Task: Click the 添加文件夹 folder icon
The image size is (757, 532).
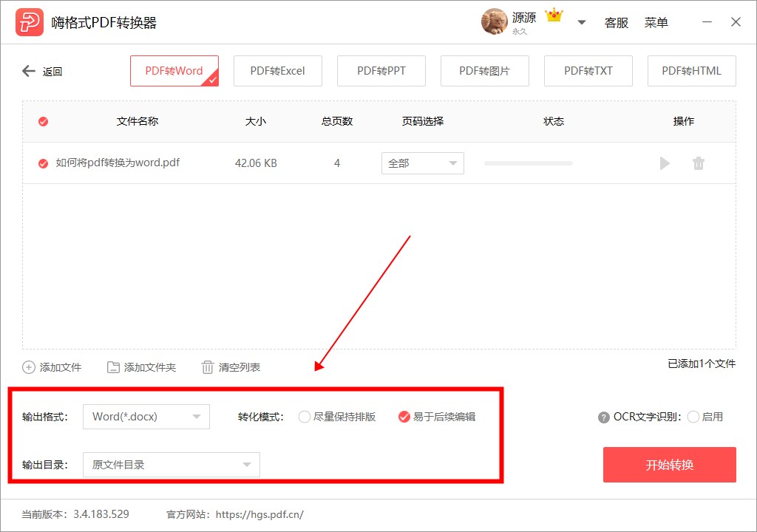Action: pyautogui.click(x=113, y=367)
